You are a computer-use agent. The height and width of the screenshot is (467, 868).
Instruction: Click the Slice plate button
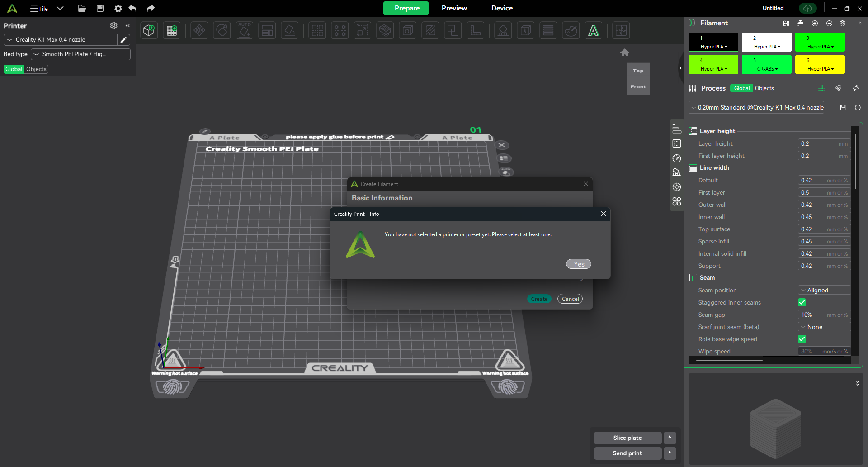(627, 438)
